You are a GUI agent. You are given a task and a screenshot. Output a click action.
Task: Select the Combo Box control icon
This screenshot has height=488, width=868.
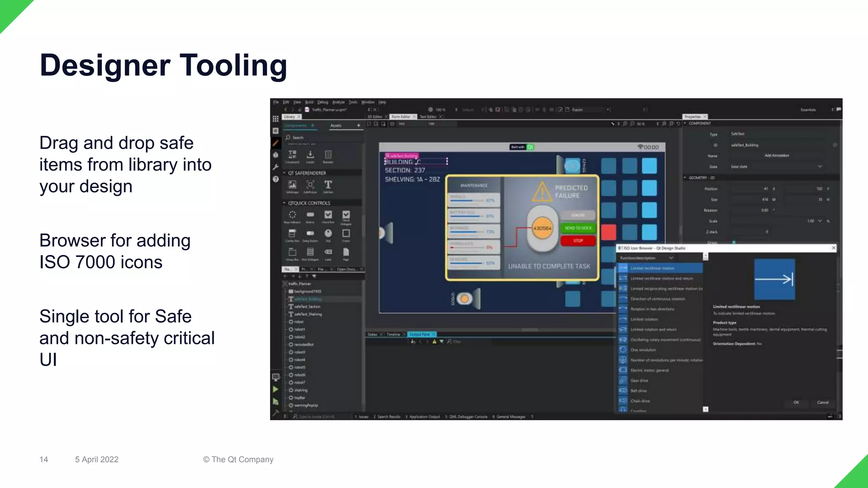292,233
